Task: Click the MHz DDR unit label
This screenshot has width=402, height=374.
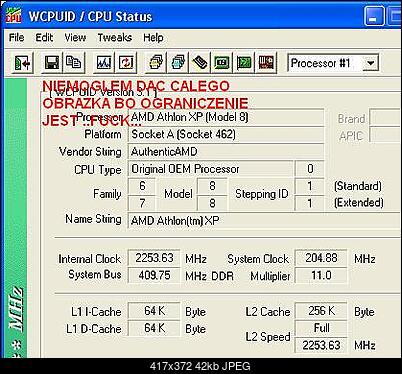Action: (209, 276)
